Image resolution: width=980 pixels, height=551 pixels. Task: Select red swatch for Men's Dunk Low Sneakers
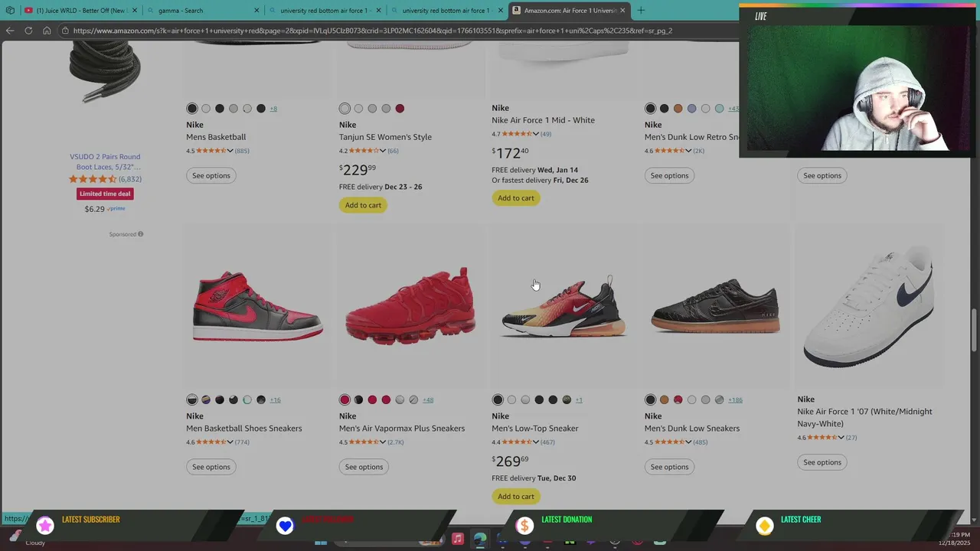coord(678,400)
